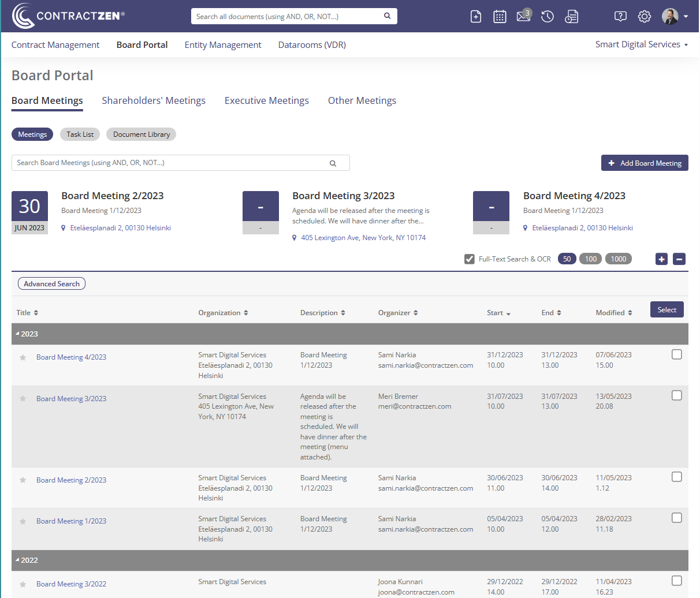Open the Board Meeting 3/2023 card title
Screen dimensions: 700x598
pos(344,196)
